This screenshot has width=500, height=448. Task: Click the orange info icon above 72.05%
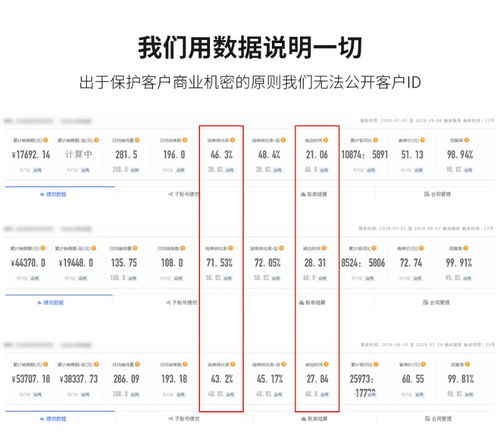(x=282, y=248)
